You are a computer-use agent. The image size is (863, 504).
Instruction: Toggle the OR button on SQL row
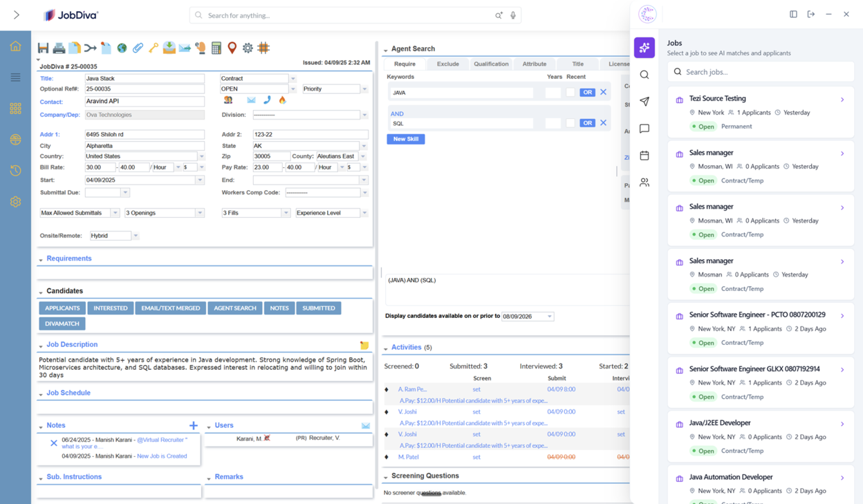click(x=587, y=123)
